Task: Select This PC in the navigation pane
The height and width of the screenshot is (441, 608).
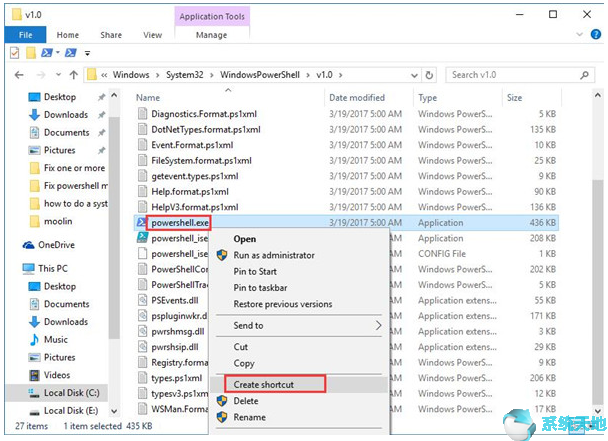Action: 53,268
